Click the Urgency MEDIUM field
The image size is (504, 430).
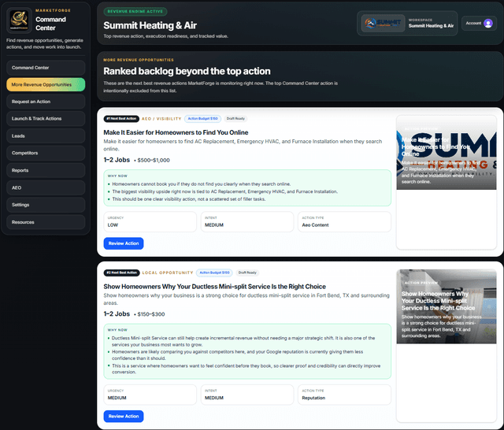(150, 395)
